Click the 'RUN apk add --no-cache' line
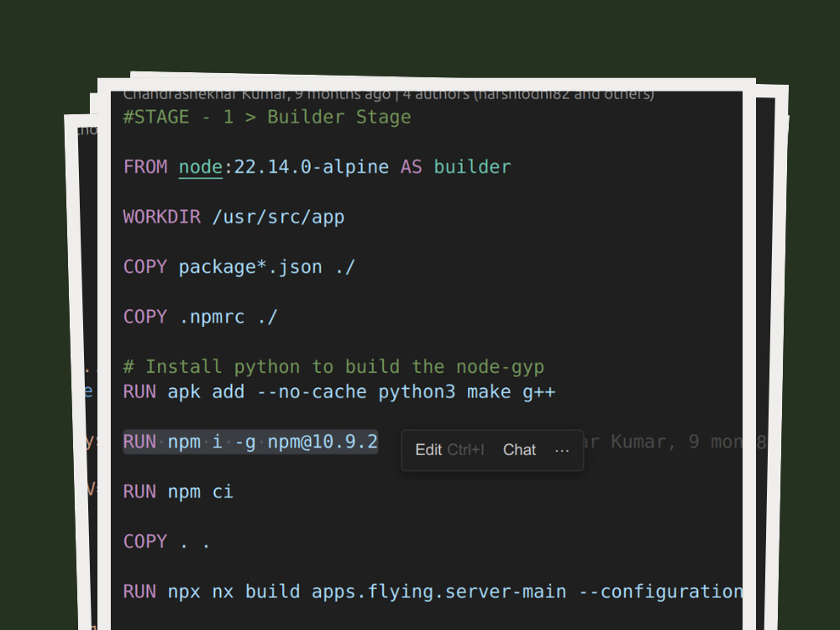 (x=339, y=391)
